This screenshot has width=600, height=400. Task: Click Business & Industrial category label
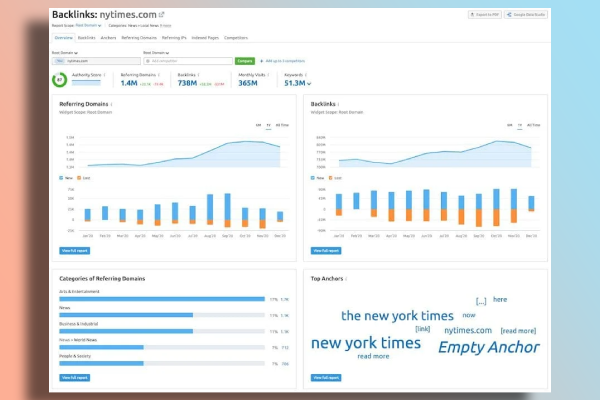click(x=78, y=324)
